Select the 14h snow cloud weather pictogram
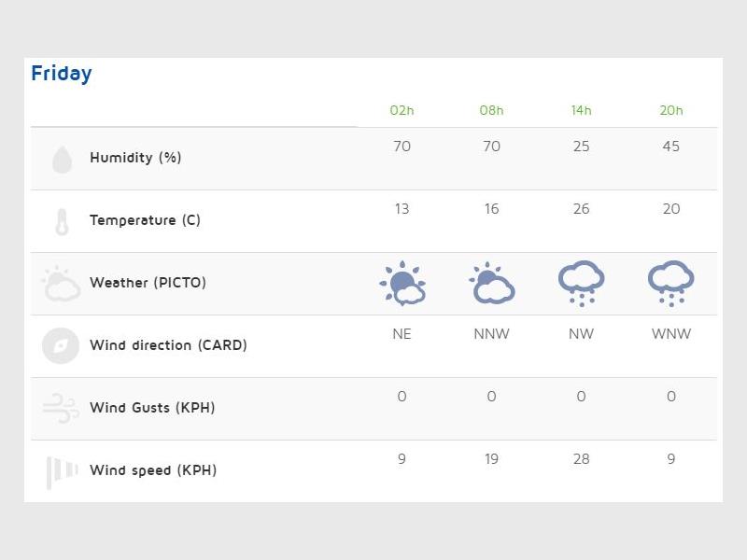The width and height of the screenshot is (747, 560). tap(581, 284)
